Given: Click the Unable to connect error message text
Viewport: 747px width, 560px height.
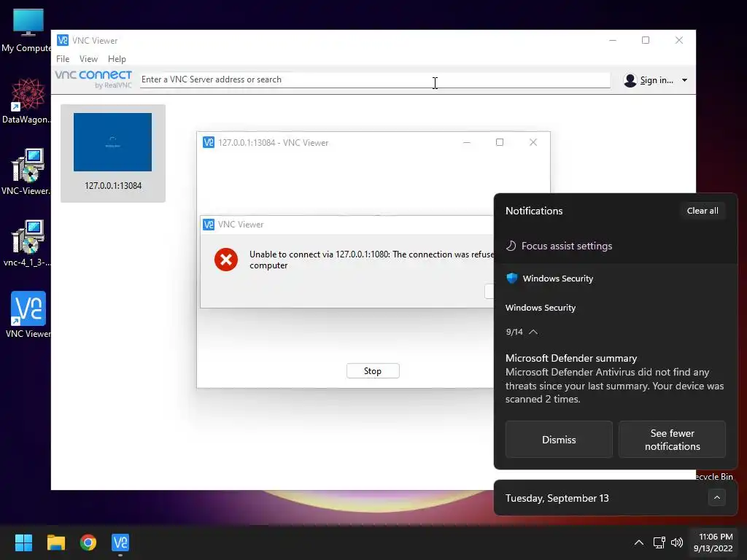Looking at the screenshot, I should pyautogui.click(x=371, y=260).
